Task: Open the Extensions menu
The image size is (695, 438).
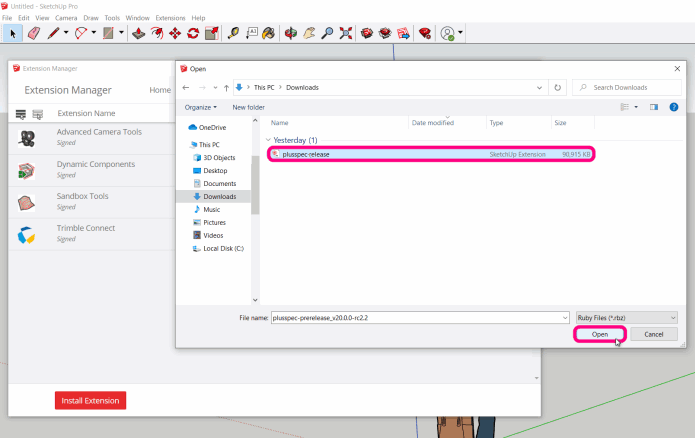Action: [170, 18]
